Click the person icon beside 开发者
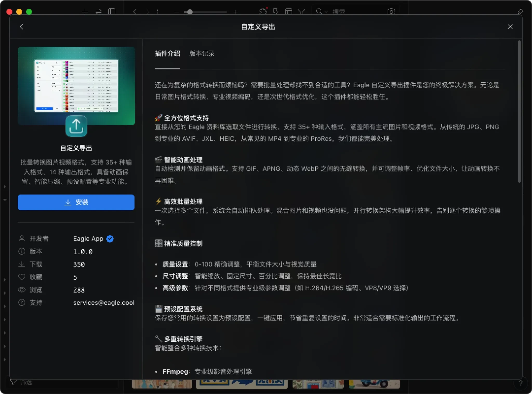The width and height of the screenshot is (532, 394). 22,238
